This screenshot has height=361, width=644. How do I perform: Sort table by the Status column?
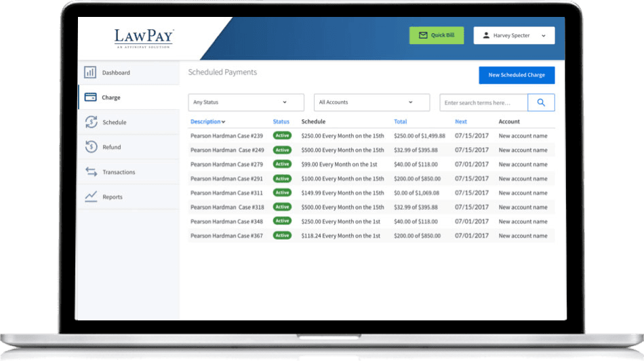coord(281,121)
